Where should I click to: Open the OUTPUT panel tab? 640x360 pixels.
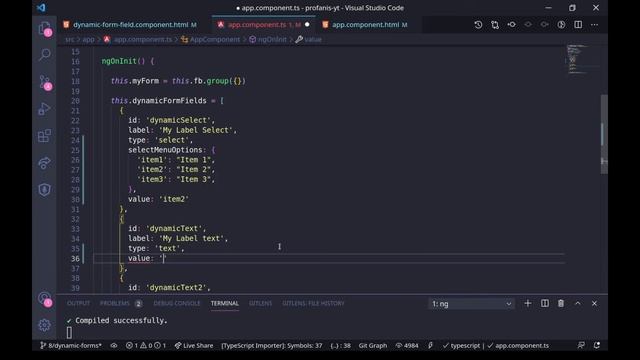click(78, 303)
